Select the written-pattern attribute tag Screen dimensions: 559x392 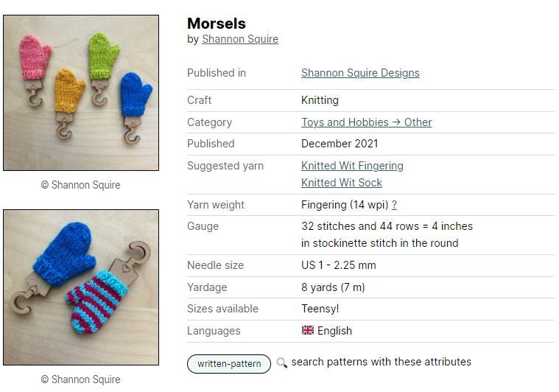(x=229, y=364)
